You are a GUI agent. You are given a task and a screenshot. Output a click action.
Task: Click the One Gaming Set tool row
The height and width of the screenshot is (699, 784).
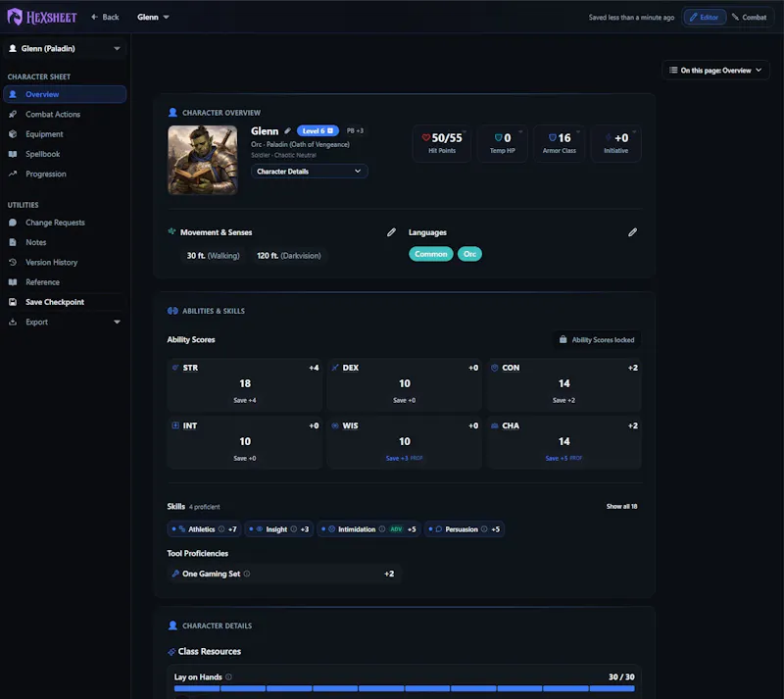click(284, 574)
